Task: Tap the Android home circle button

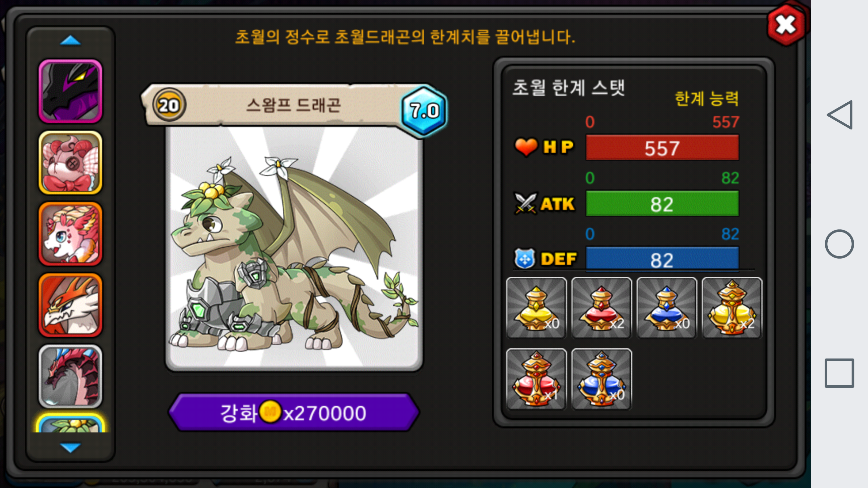Action: pyautogui.click(x=840, y=244)
